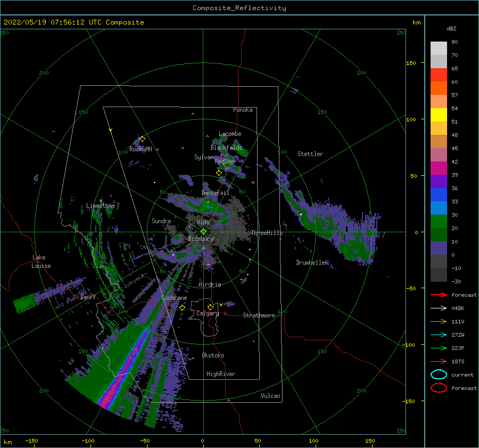Click the red forecast arrow in legend

[439, 295]
